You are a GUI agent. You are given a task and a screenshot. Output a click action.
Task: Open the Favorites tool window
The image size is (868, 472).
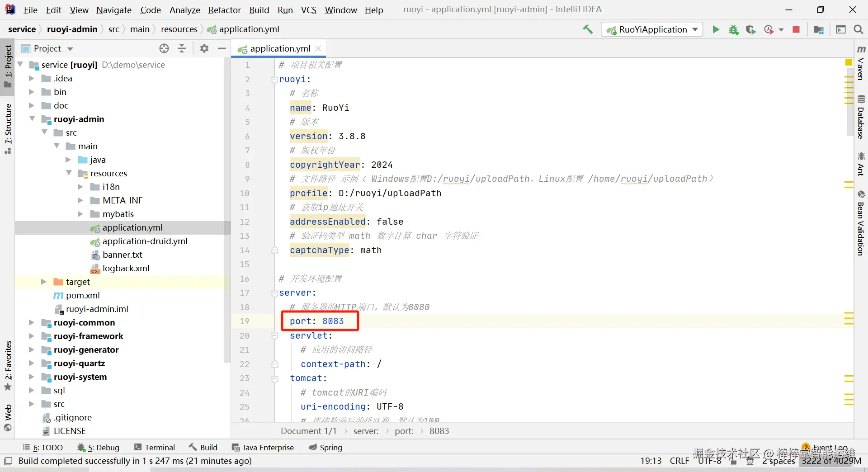tap(8, 365)
